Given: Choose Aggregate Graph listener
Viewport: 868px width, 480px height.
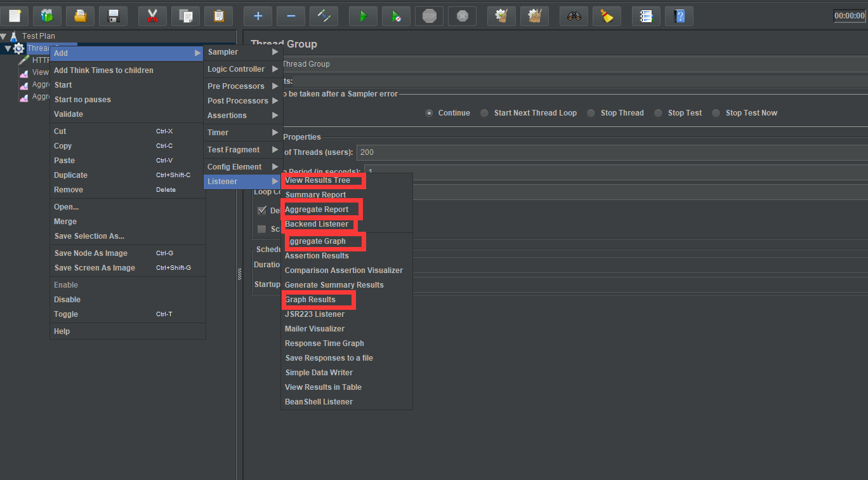Looking at the screenshot, I should tap(347, 241).
